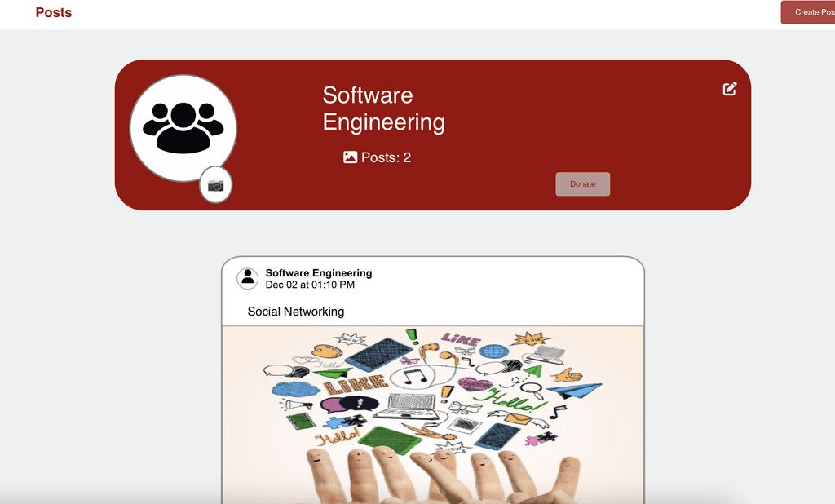Click the edit profile pencil icon
The height and width of the screenshot is (504, 835).
coord(730,89)
